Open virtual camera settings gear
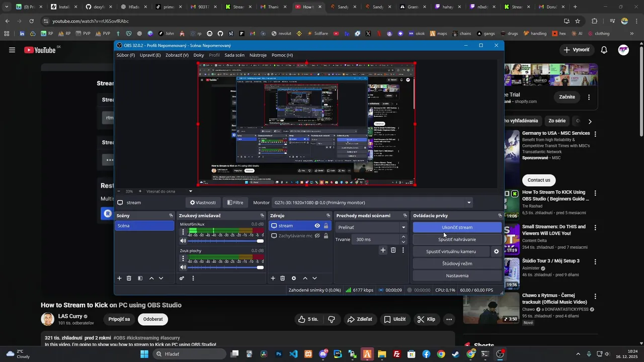 [x=496, y=251]
